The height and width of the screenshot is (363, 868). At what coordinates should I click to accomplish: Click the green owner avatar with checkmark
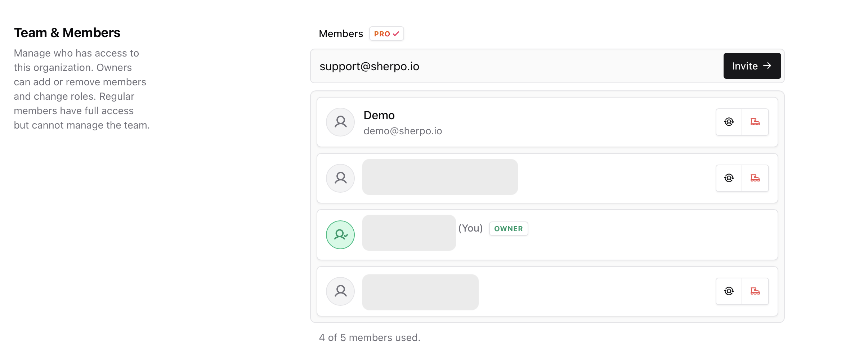coord(340,234)
